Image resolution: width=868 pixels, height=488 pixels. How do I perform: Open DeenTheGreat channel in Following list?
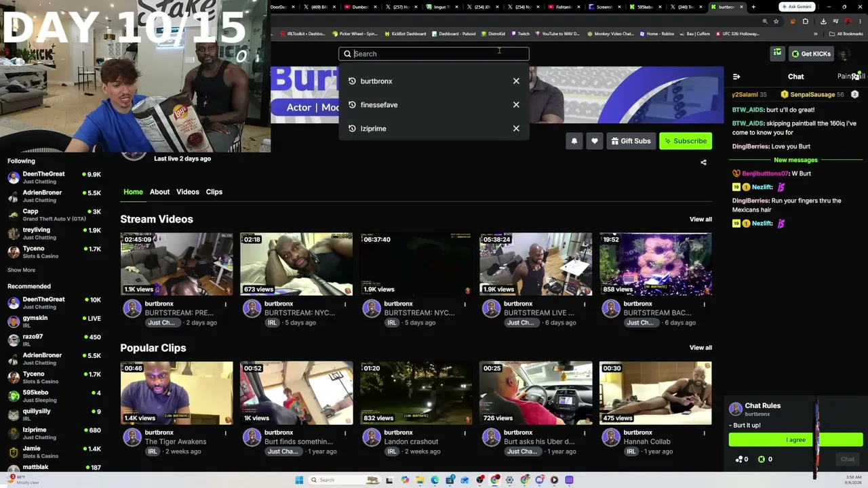pyautogui.click(x=54, y=178)
